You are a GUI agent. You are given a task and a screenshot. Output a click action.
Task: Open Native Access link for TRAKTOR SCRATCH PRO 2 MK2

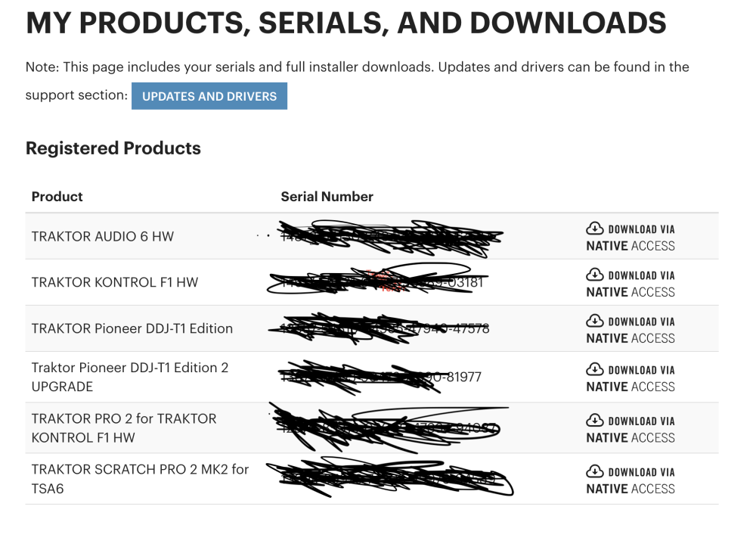tap(631, 480)
